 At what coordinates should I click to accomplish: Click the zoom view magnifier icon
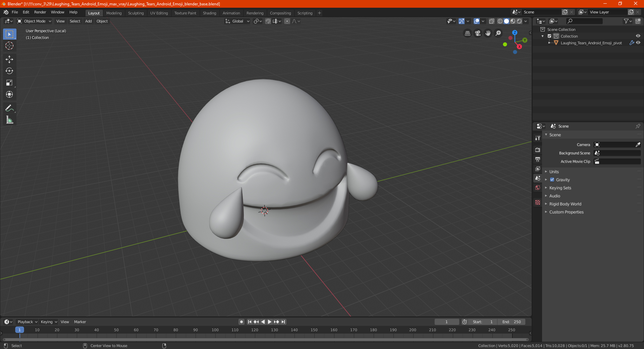498,33
